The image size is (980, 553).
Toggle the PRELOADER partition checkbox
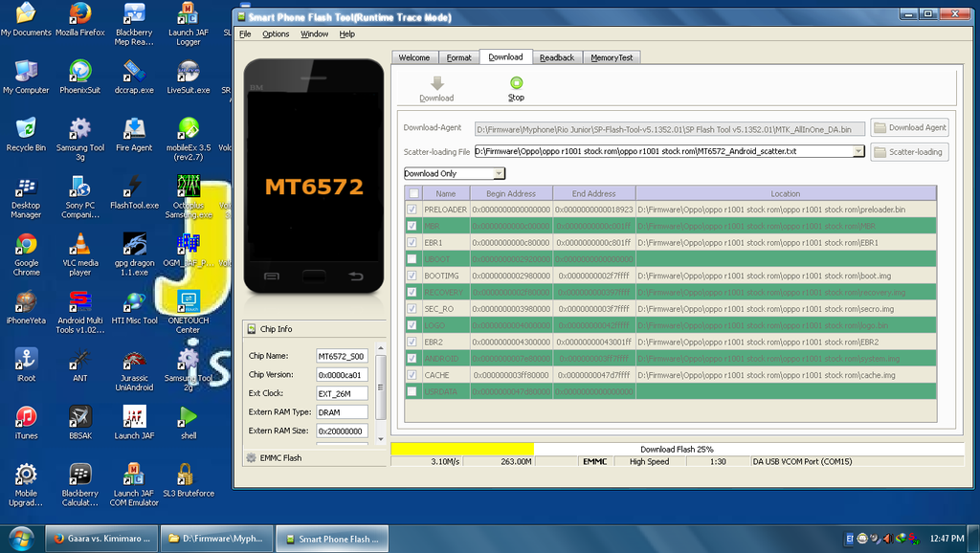tap(412, 210)
